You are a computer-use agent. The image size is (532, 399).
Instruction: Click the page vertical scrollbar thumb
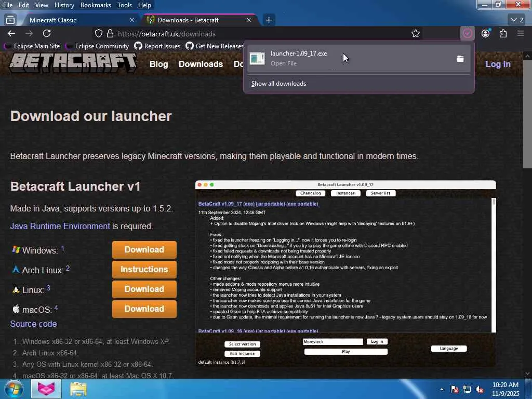coord(528,114)
